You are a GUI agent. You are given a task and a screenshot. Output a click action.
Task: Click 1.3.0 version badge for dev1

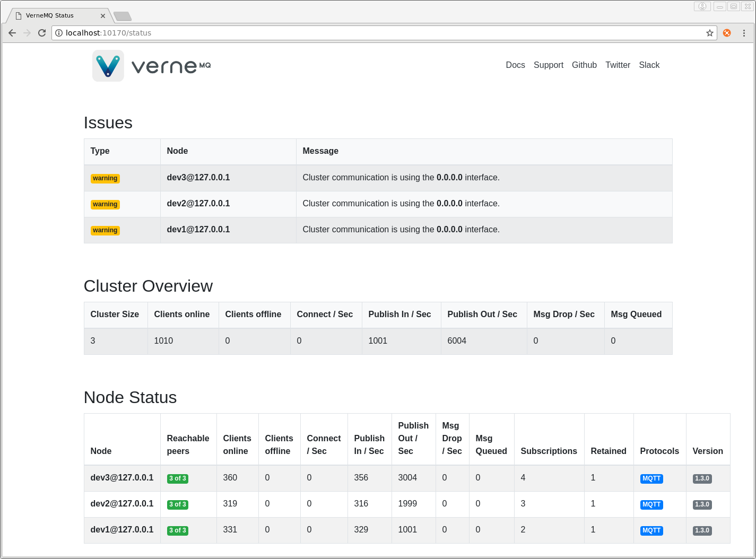click(702, 530)
